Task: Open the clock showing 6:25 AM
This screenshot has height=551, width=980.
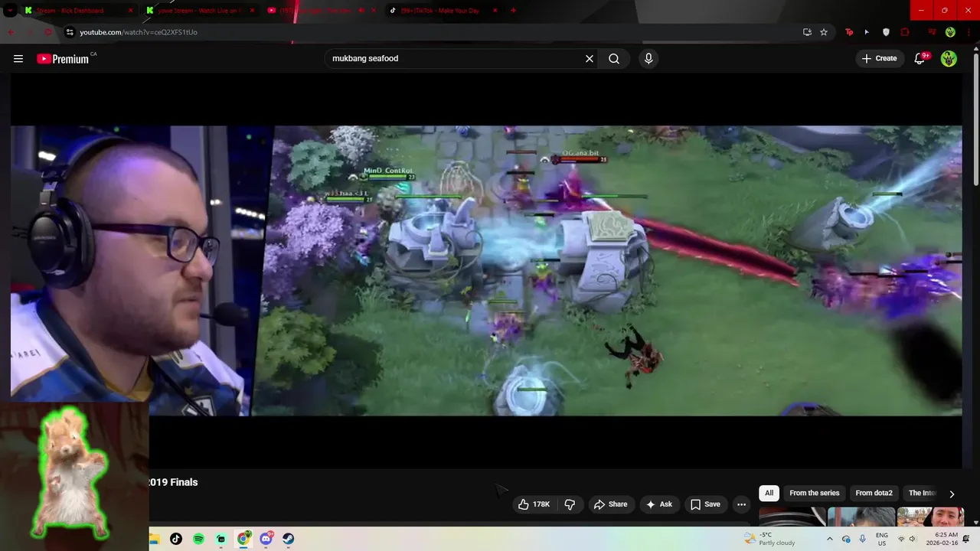Action: [942, 539]
